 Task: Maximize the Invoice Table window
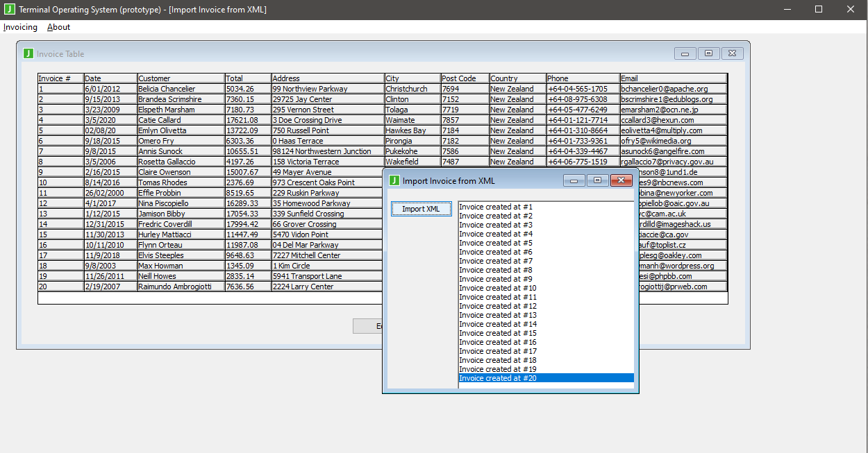click(x=708, y=53)
